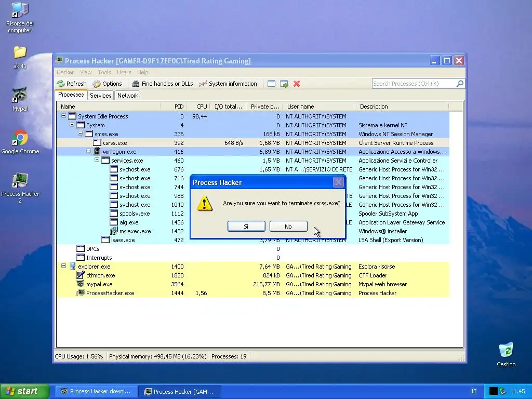Click No in the terminate dialog

click(x=288, y=227)
